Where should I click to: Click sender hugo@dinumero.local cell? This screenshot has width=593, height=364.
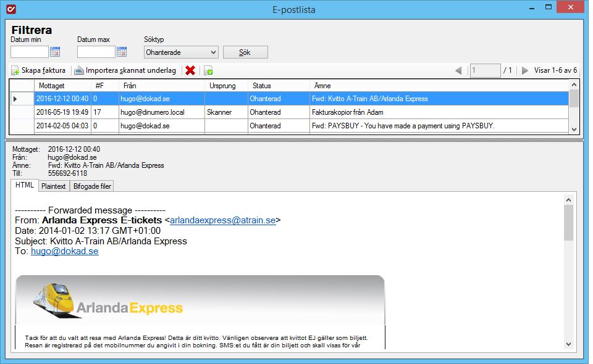[x=161, y=112]
